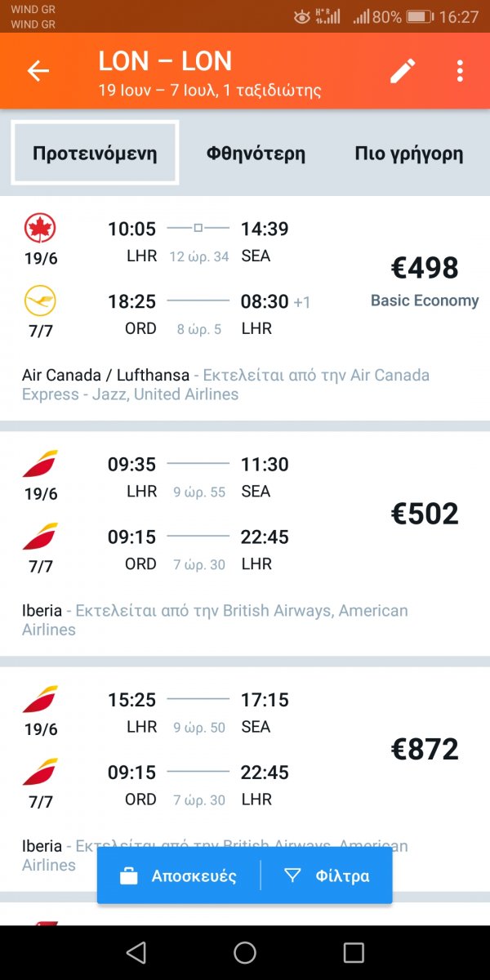Select the €498 Basic Economy fare

[425, 279]
